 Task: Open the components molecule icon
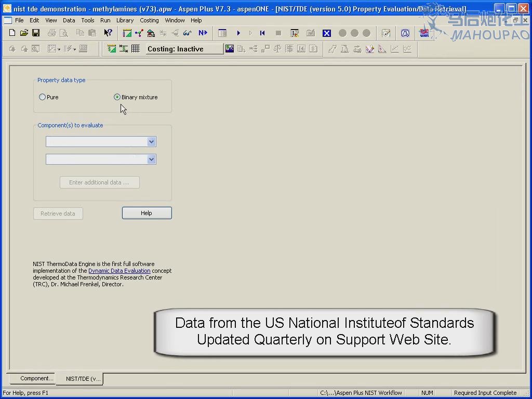click(x=139, y=33)
